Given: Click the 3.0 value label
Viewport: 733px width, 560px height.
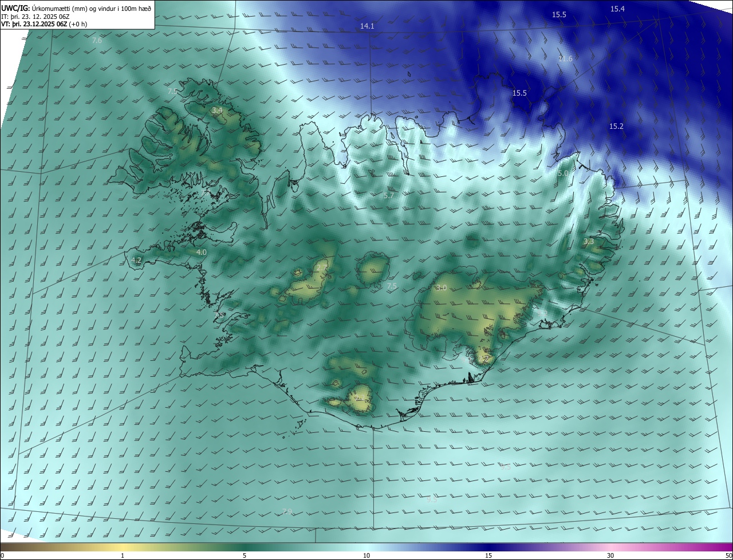Looking at the screenshot, I should [441, 287].
